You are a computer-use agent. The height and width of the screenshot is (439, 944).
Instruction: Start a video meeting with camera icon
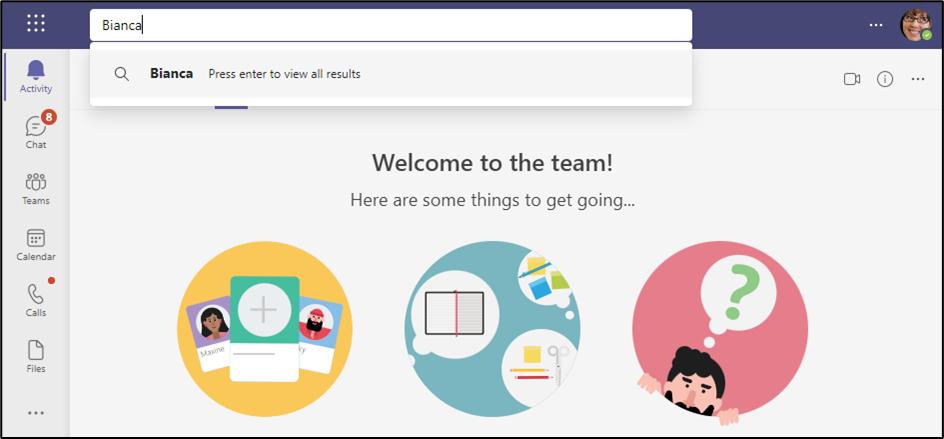[x=852, y=79]
